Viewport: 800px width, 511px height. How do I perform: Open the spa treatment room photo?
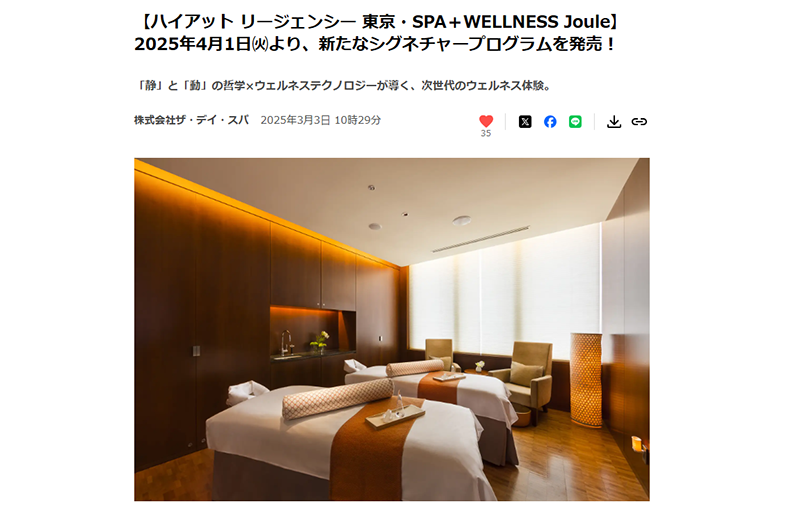(392, 329)
